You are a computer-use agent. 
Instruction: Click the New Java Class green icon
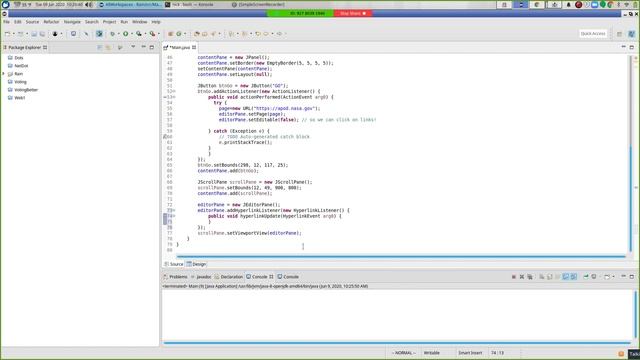coord(179,34)
